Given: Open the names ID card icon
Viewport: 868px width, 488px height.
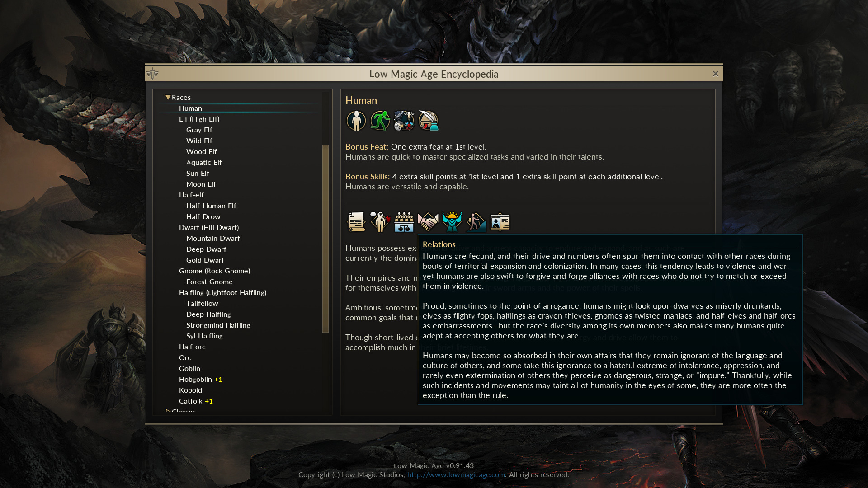Looking at the screenshot, I should pos(500,222).
